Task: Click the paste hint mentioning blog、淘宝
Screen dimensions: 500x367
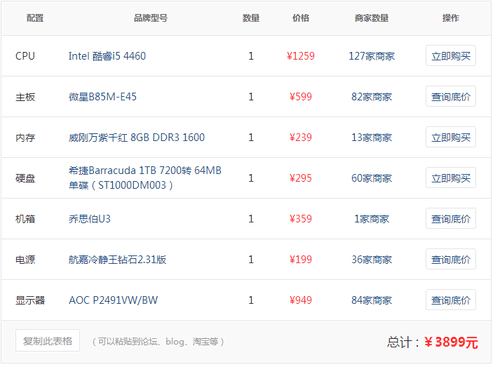Action: pyautogui.click(x=158, y=341)
